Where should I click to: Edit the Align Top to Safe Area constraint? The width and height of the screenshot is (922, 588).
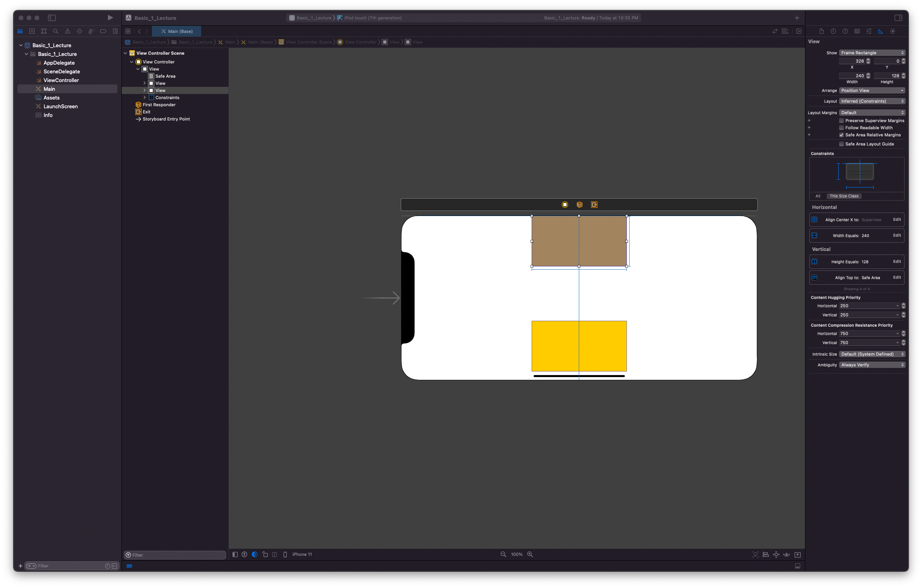click(x=897, y=278)
